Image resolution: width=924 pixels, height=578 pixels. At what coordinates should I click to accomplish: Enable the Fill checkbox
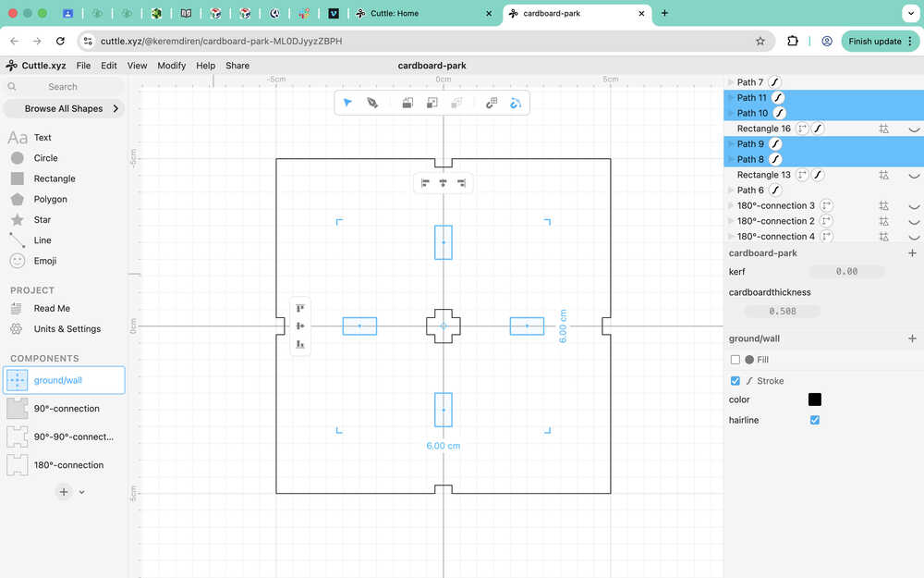[x=736, y=360]
